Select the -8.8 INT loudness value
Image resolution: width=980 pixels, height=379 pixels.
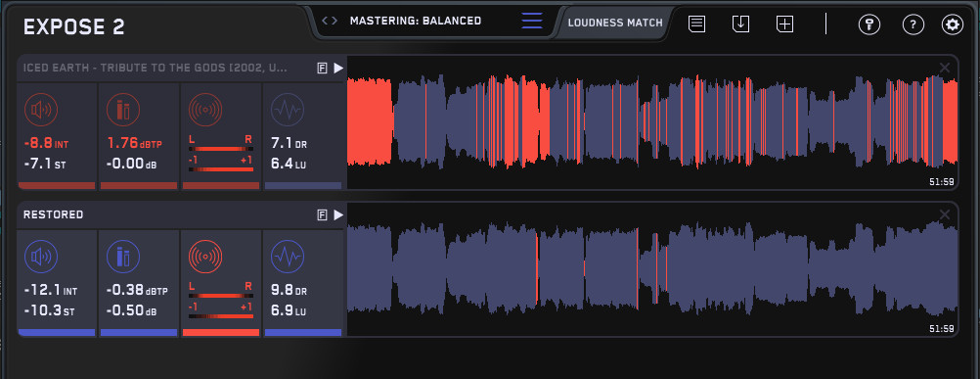[x=46, y=144]
